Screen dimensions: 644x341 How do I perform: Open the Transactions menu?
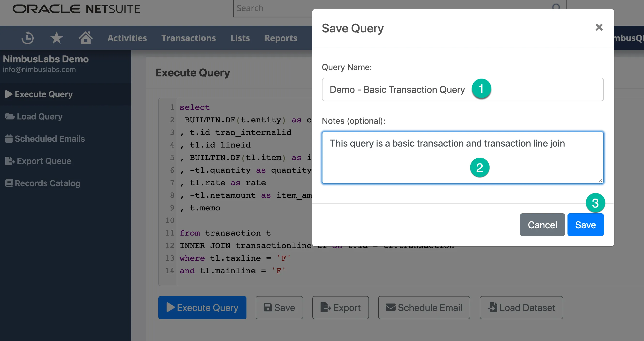pos(189,38)
